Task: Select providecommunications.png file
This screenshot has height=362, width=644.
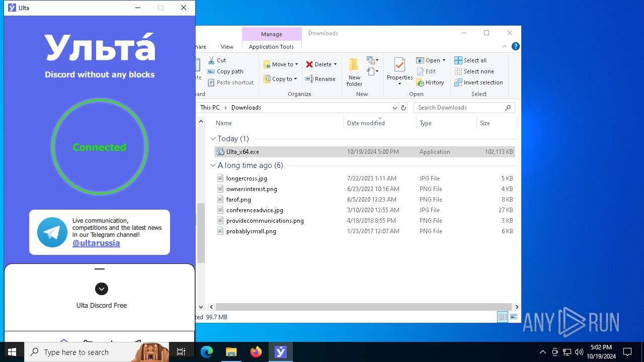Action: point(364,221)
